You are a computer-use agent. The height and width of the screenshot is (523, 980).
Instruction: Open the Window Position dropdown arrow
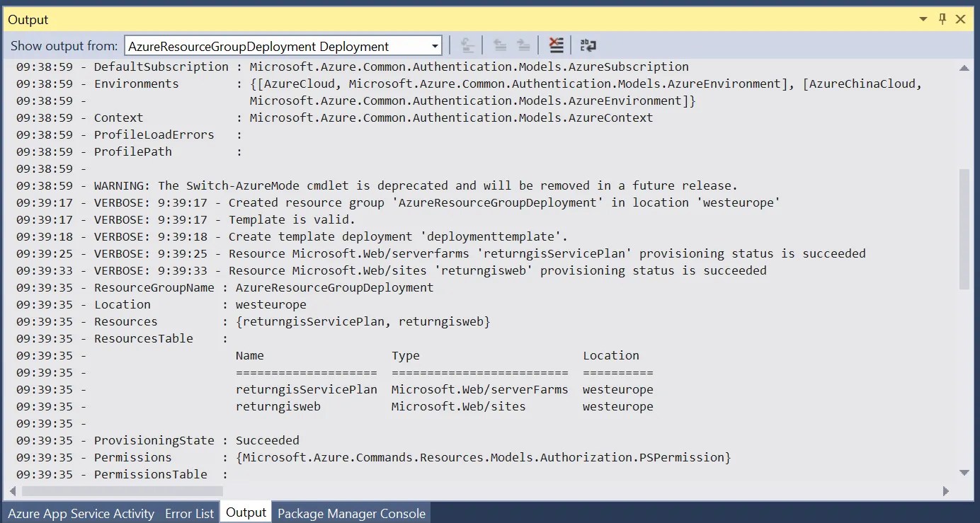923,20
